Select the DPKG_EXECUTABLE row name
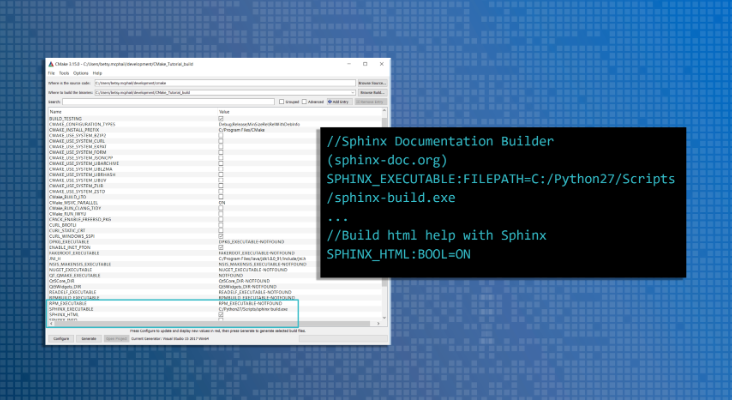The height and width of the screenshot is (400, 732). (69, 242)
